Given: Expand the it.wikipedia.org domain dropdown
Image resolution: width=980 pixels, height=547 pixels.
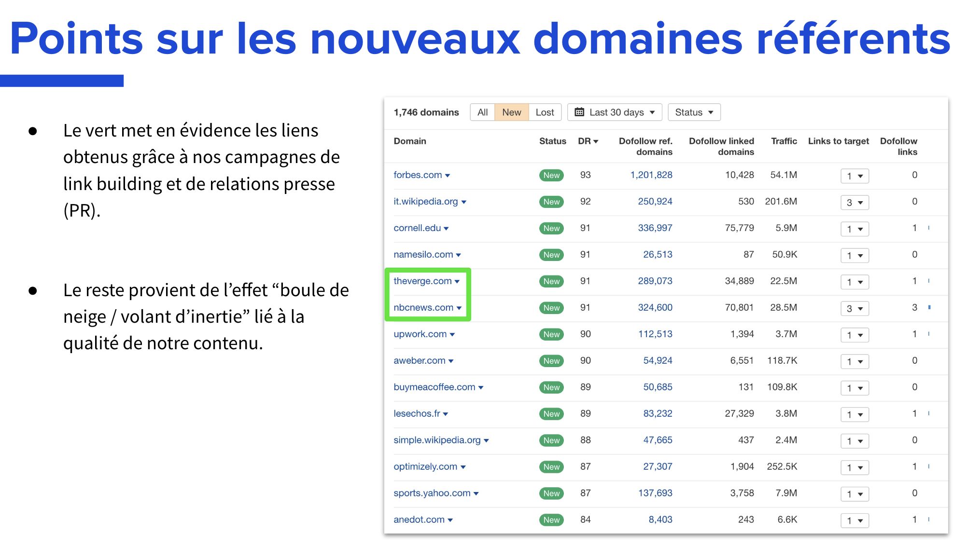Looking at the screenshot, I should [464, 202].
